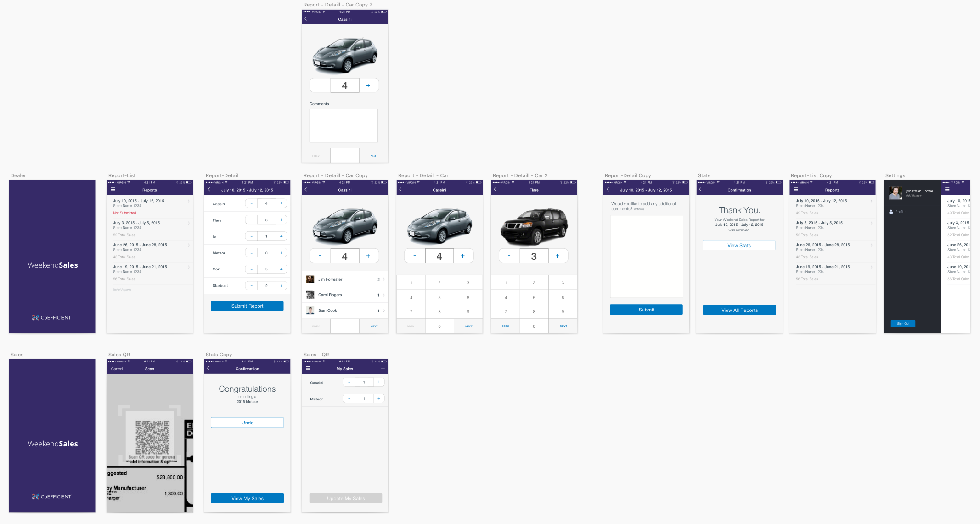Tap keypad 9 on Flare screen

pos(563,312)
